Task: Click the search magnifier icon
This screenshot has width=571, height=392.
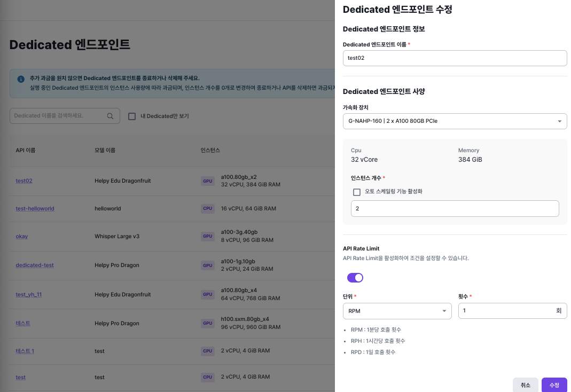Action: point(110,116)
